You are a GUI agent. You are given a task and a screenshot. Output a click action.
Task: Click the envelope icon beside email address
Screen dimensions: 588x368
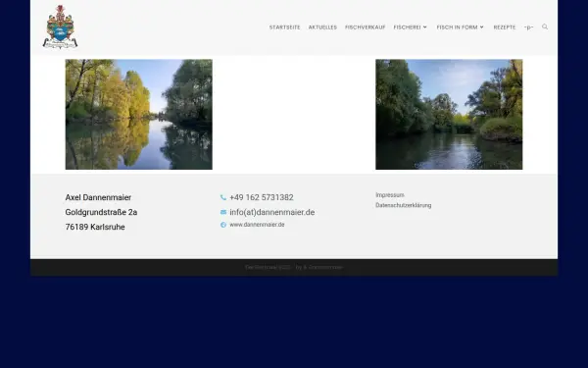(223, 212)
